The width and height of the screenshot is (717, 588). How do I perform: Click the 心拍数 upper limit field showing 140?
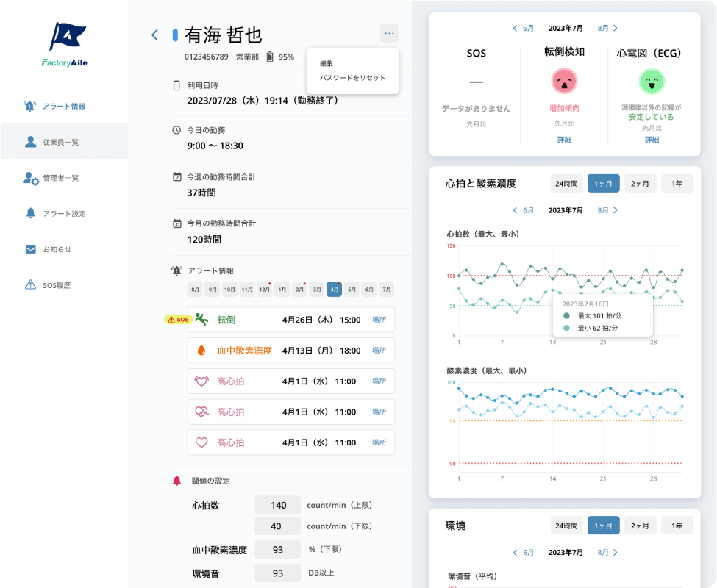tap(278, 505)
